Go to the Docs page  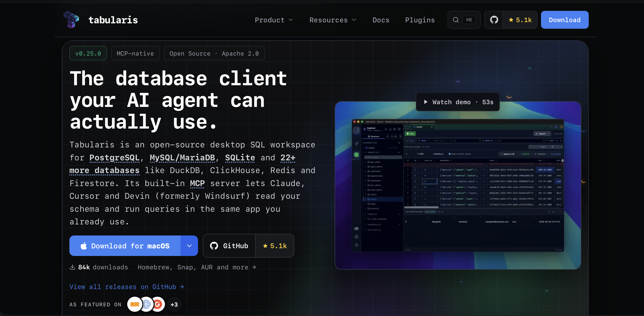[381, 20]
